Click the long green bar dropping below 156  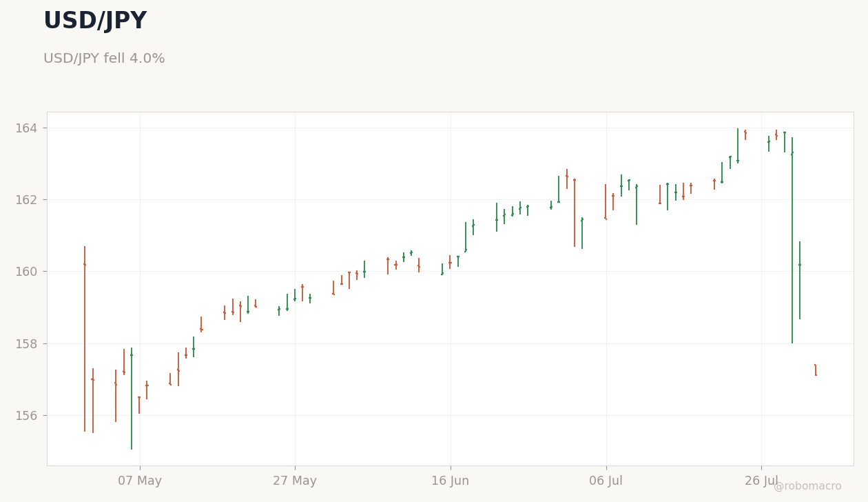coord(132,399)
